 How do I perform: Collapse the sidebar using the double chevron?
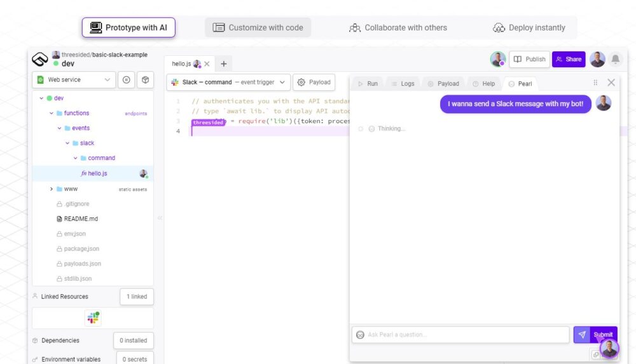coord(160,218)
